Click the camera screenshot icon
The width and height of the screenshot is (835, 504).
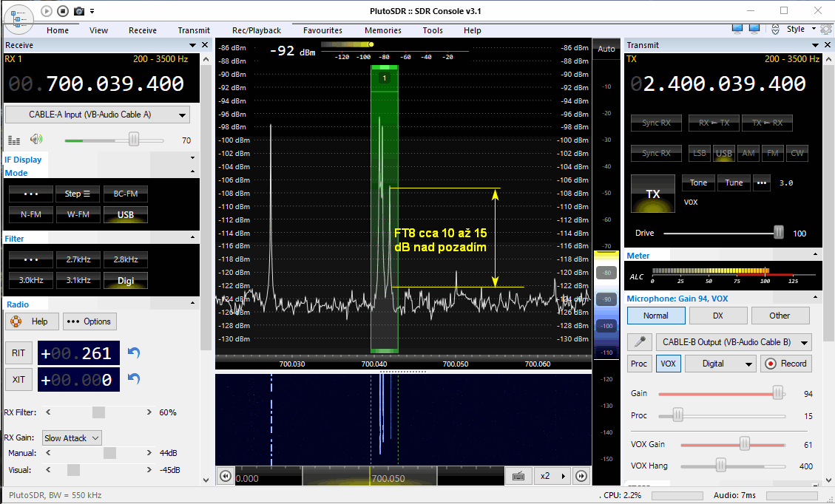[x=79, y=10]
